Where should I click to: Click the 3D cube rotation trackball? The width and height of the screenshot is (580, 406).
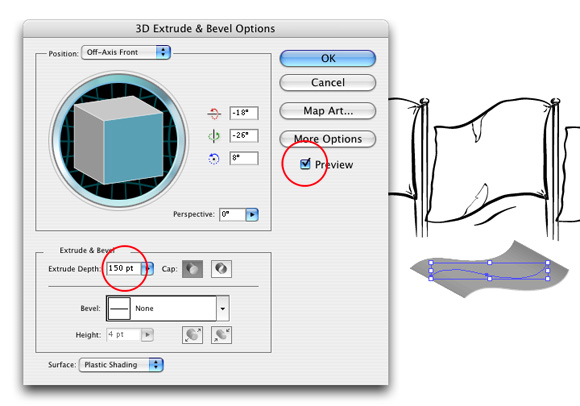[119, 139]
